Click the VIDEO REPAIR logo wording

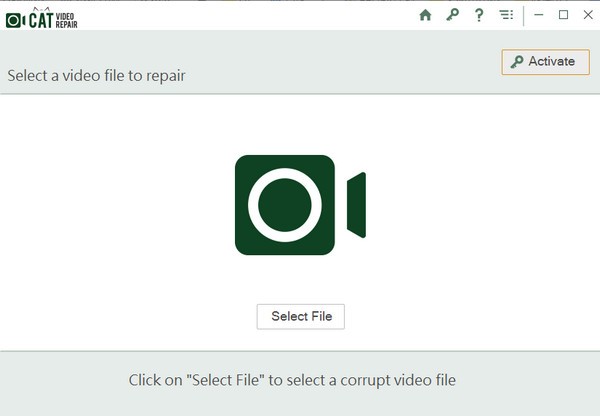point(66,21)
